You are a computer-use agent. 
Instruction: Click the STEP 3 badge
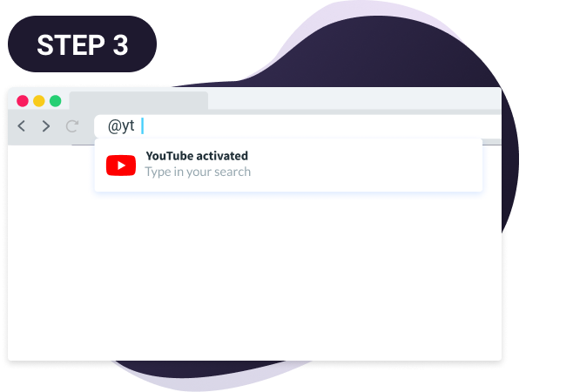click(82, 44)
